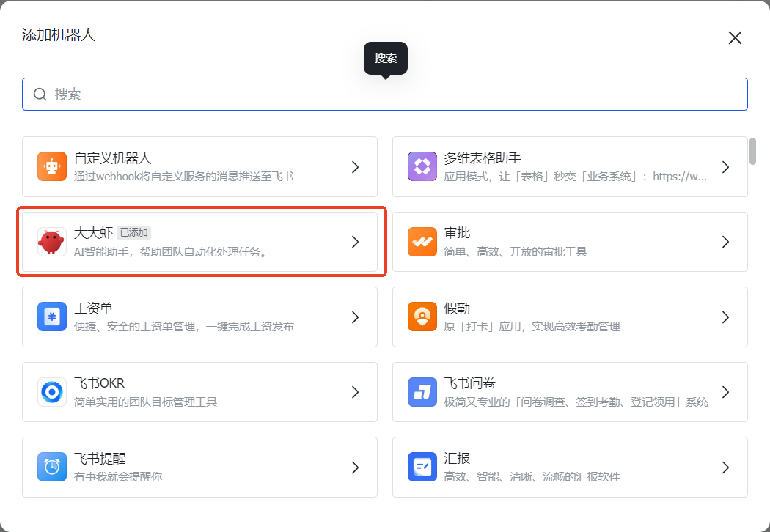Expand 飞书问卷 with its chevron arrow
The image size is (770, 532).
726,392
